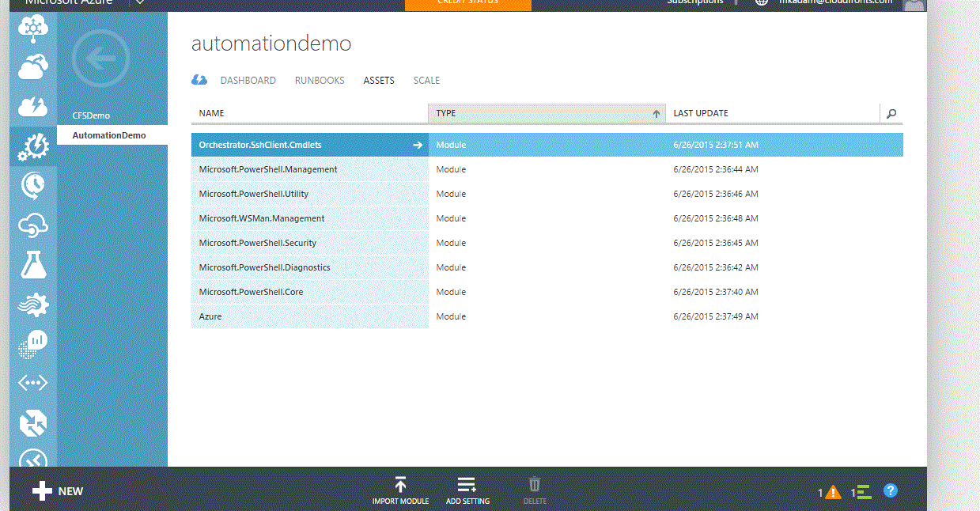Sort by the Type column arrow

tap(656, 114)
